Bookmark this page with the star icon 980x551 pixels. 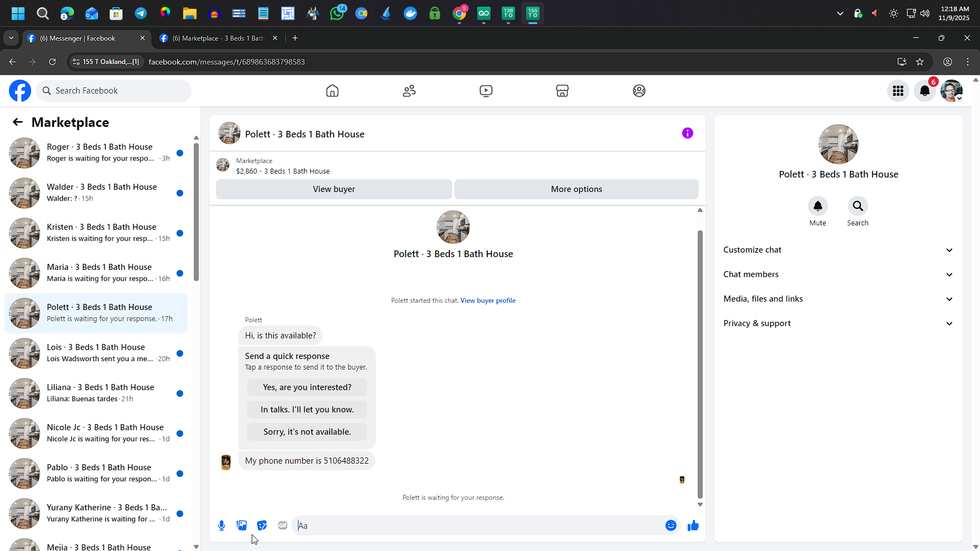[920, 62]
